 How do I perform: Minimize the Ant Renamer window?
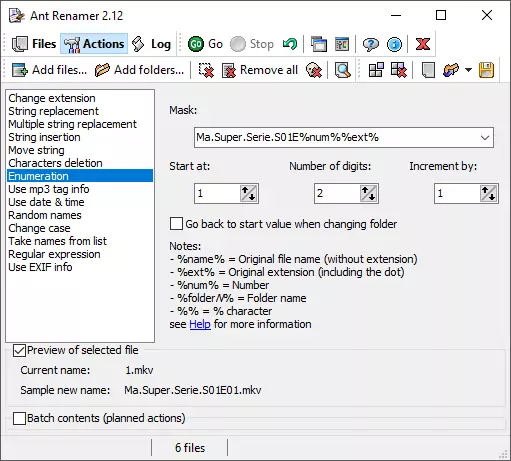(396, 15)
